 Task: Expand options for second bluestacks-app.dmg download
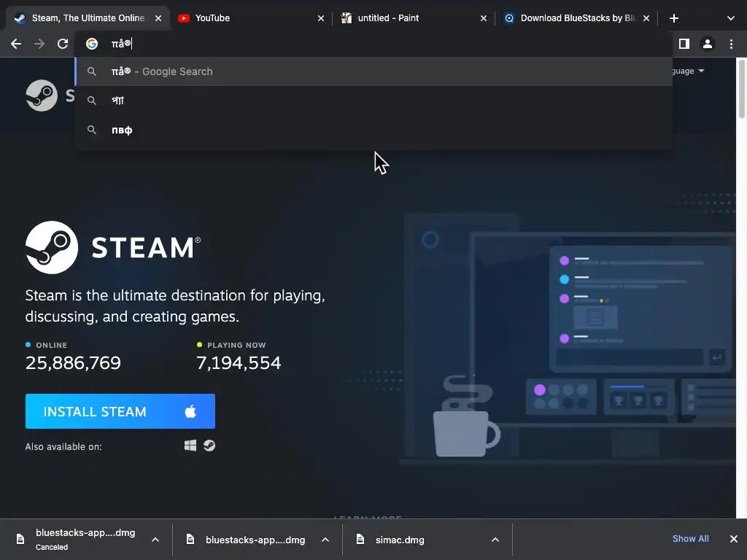325,540
